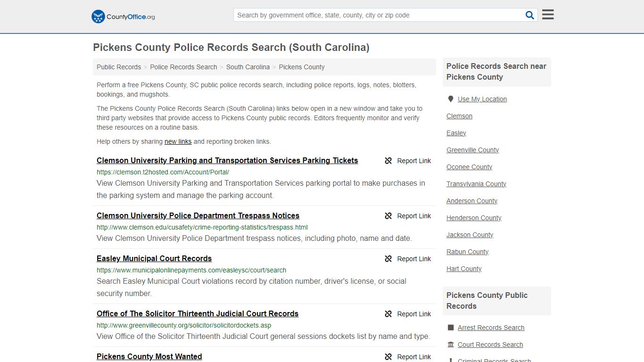
Task: Click the broken-link icon for the Clemson Parking Tickets row
Action: 388,161
